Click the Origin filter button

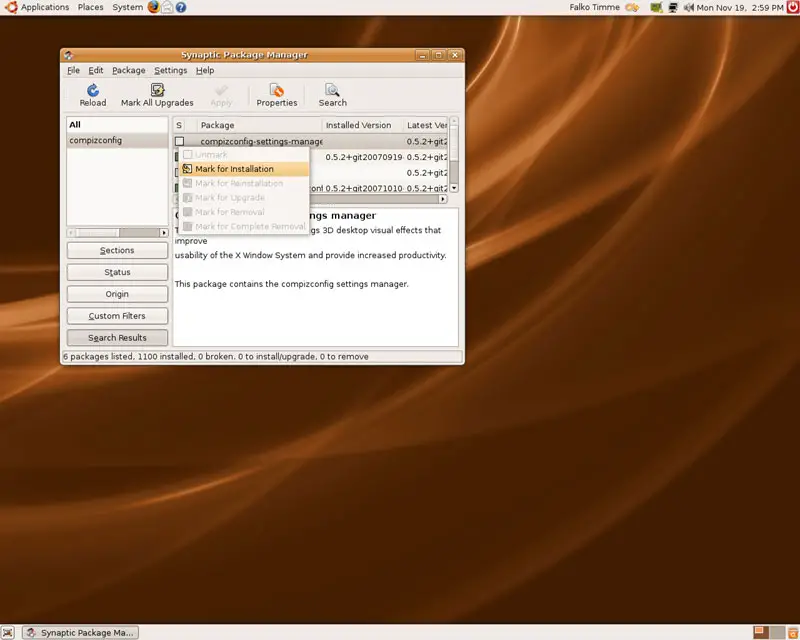click(117, 294)
